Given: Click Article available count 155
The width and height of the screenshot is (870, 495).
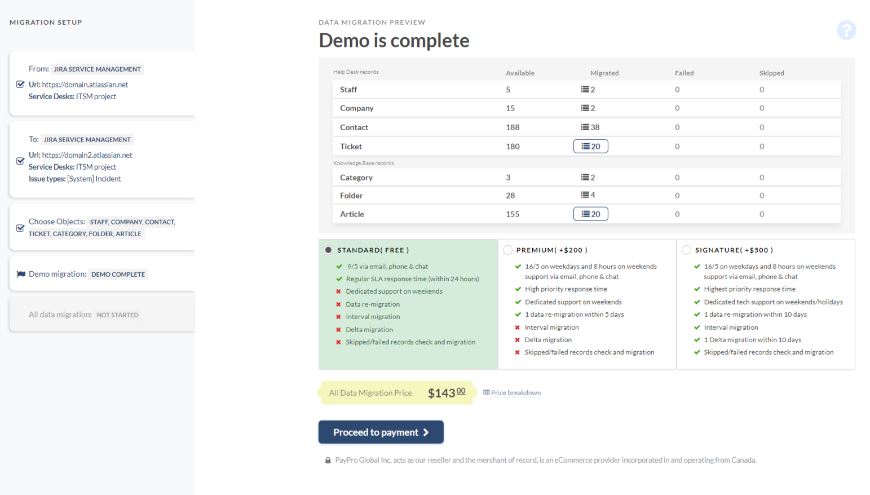Looking at the screenshot, I should pyautogui.click(x=513, y=214).
